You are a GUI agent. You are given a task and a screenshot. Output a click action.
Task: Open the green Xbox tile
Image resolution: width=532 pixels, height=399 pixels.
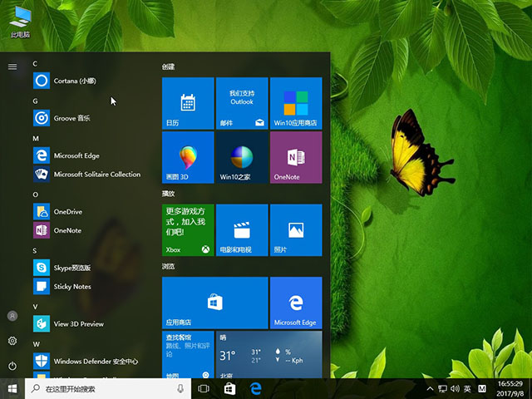(x=188, y=230)
